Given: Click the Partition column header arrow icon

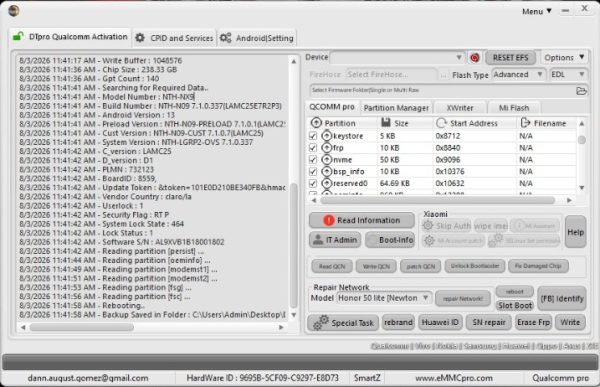Looking at the screenshot, I should pyautogui.click(x=316, y=123).
